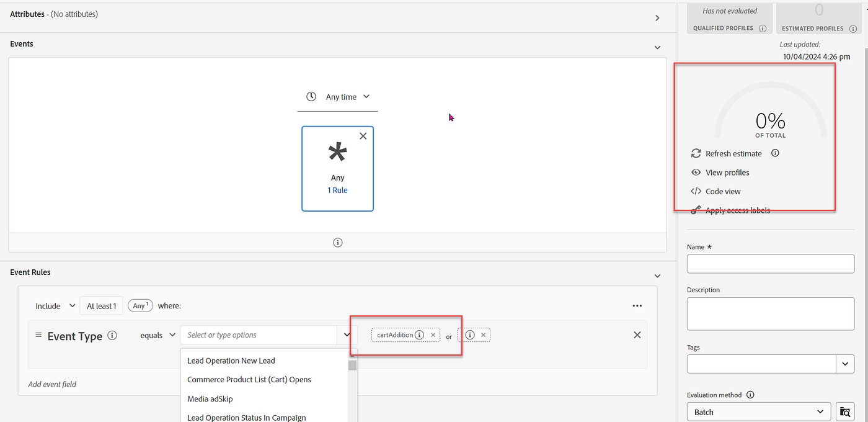This screenshot has width=868, height=422.
Task: Open the Include dropdown
Action: 55,306
